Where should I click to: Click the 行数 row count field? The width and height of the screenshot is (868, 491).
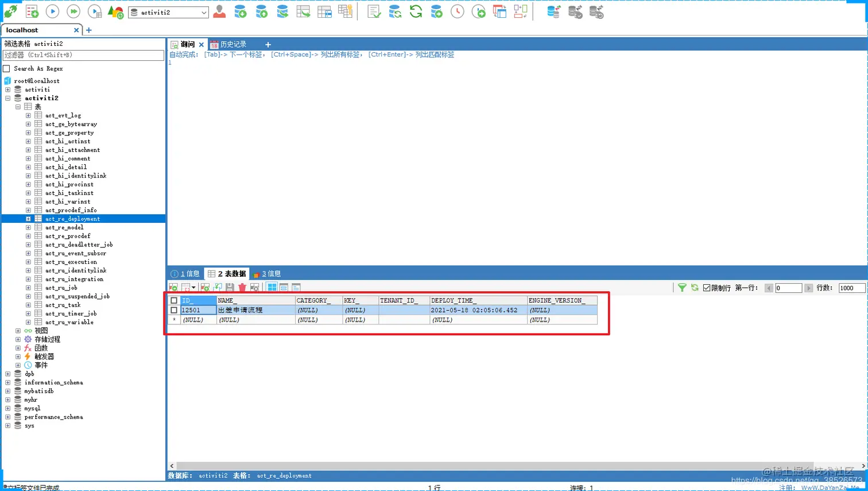point(852,288)
